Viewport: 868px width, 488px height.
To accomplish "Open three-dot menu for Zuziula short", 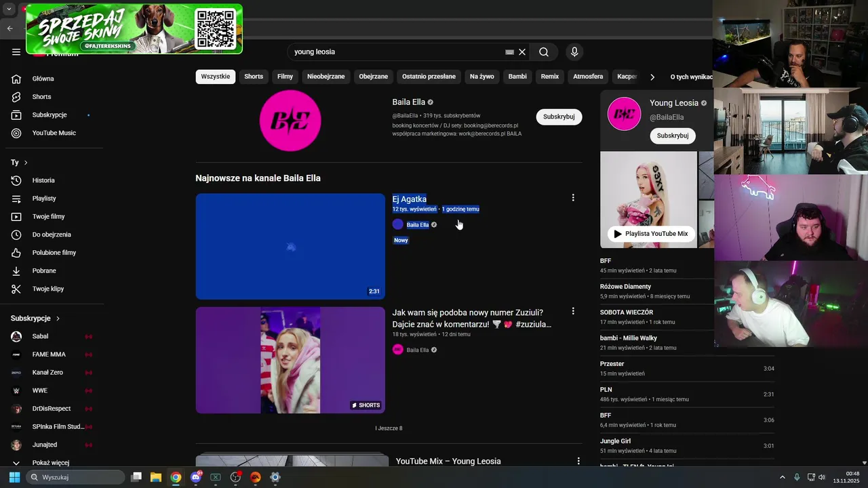I will point(573,311).
